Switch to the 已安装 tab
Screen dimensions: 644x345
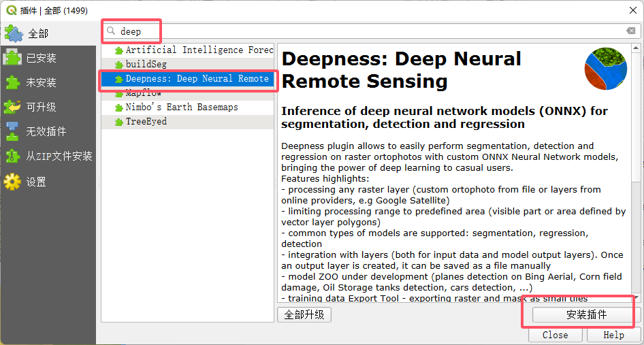(48, 58)
